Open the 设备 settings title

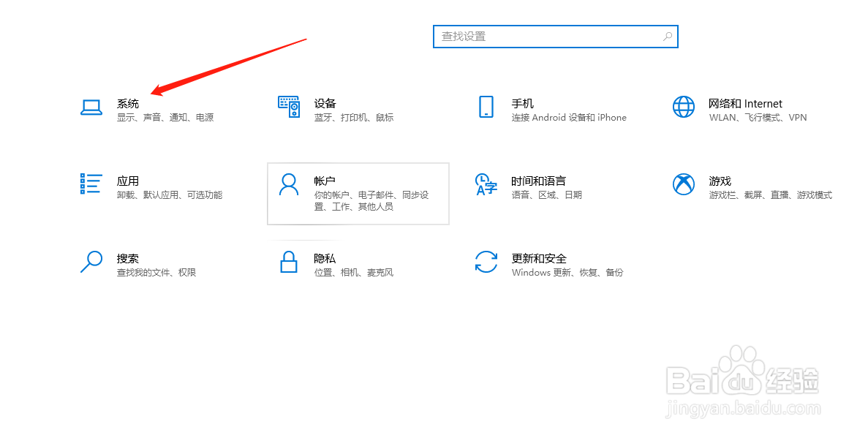pyautogui.click(x=325, y=104)
